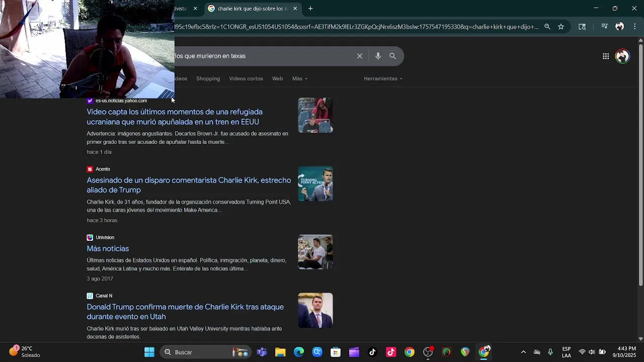Viewport: 644px width, 362px height.
Task: Open Microsoft Teams from taskbar
Action: pyautogui.click(x=262, y=352)
